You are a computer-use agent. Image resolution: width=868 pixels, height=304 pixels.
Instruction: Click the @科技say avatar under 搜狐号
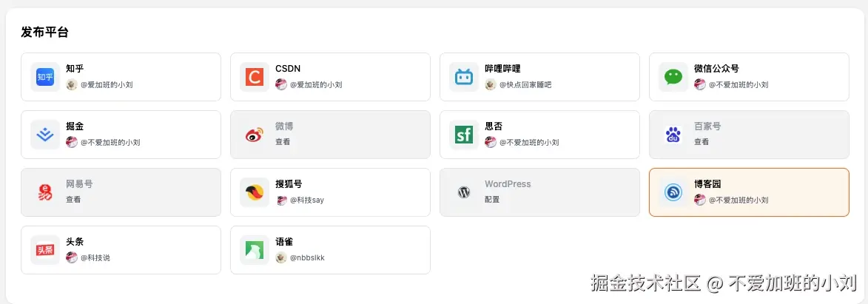(x=281, y=200)
